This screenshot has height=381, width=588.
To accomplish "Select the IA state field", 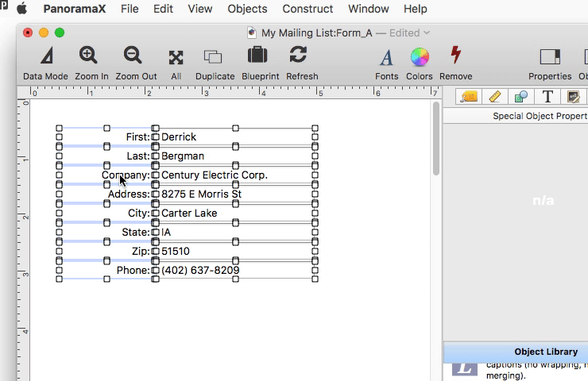I will click(235, 233).
